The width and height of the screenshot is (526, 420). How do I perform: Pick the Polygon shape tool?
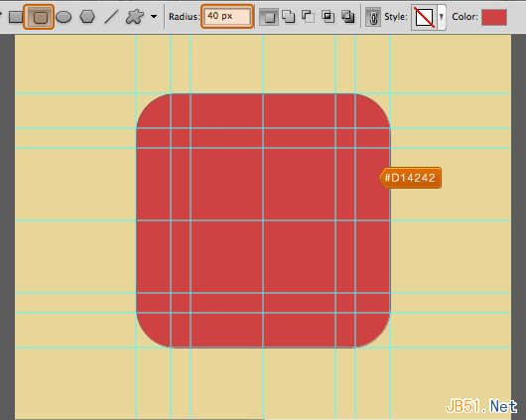(87, 17)
